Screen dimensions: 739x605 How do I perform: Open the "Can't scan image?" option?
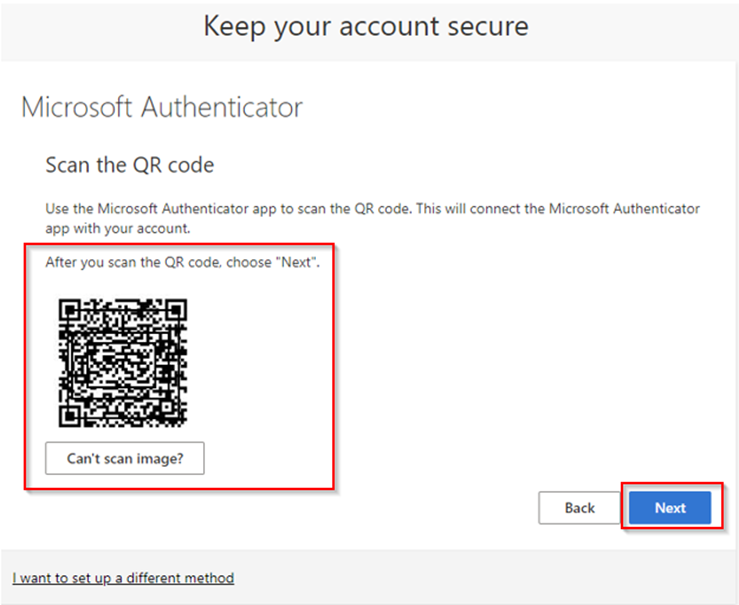click(125, 458)
